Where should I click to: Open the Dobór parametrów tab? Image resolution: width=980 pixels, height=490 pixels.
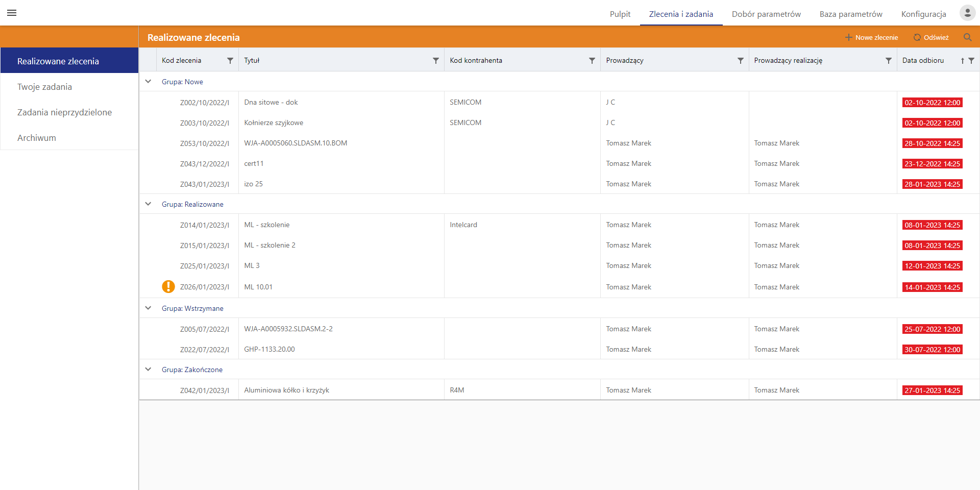[x=766, y=14]
